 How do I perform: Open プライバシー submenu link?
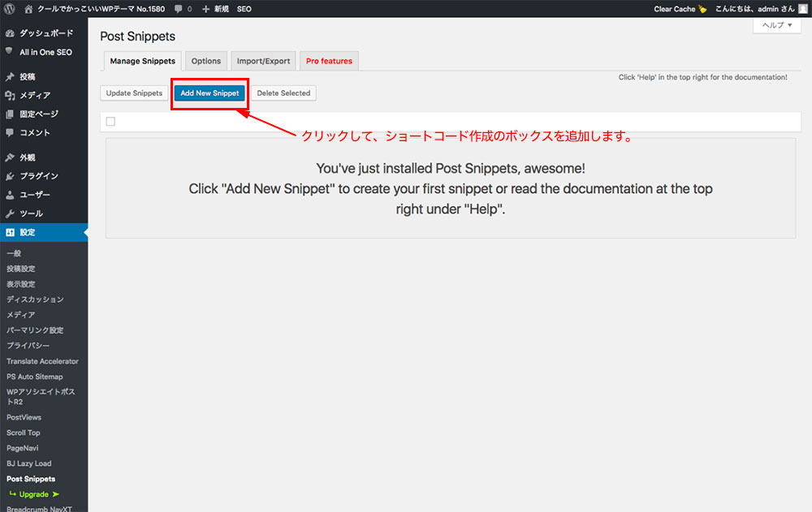(28, 346)
